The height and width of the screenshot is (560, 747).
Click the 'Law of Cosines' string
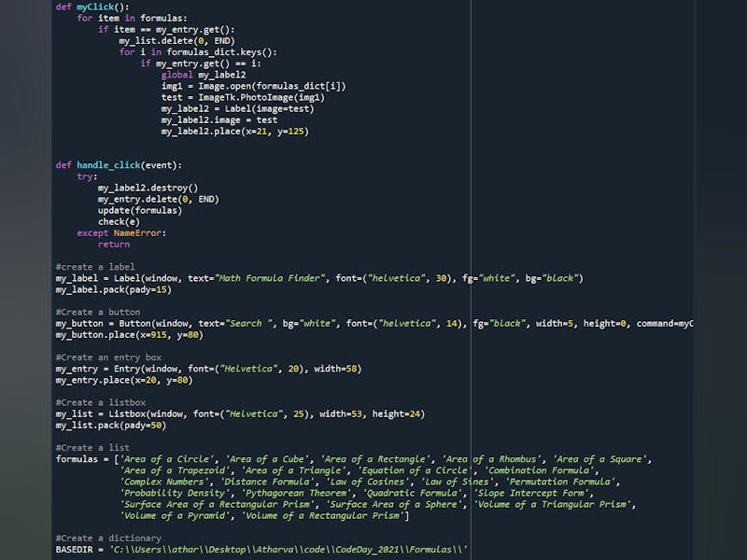pos(367,482)
